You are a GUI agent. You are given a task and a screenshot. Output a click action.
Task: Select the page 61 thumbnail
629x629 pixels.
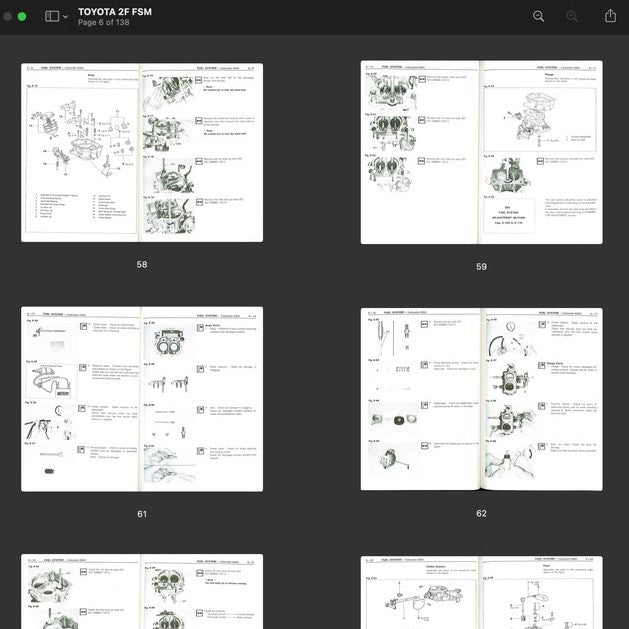click(x=142, y=399)
